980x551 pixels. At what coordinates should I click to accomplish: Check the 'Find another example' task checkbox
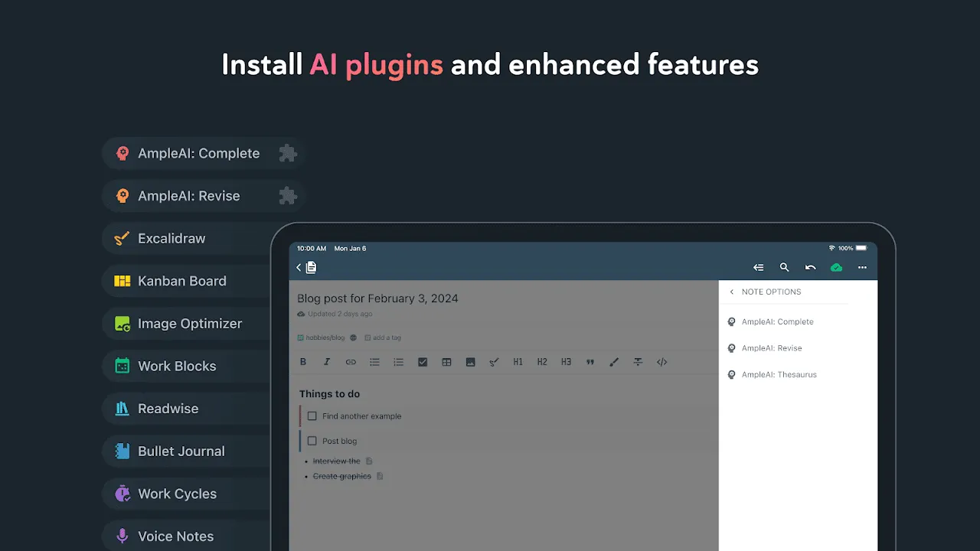tap(312, 416)
